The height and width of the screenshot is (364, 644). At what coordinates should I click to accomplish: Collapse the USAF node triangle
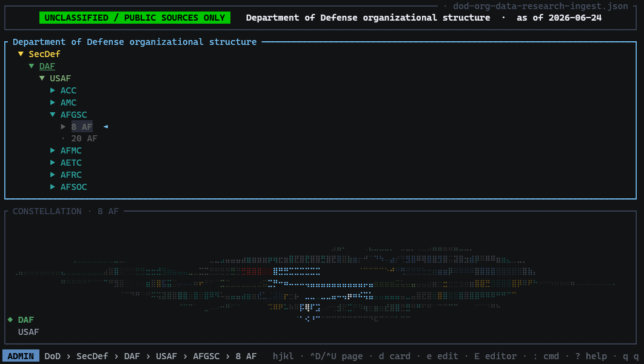[42, 78]
